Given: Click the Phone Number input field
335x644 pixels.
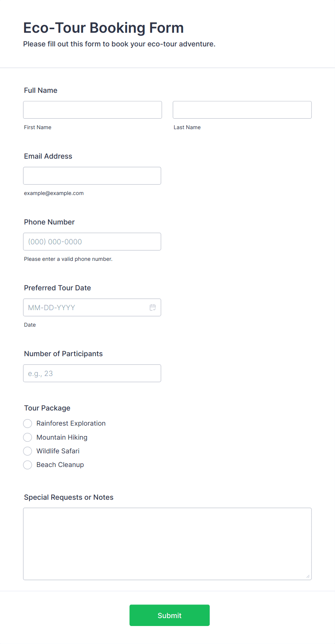Looking at the screenshot, I should (x=92, y=241).
